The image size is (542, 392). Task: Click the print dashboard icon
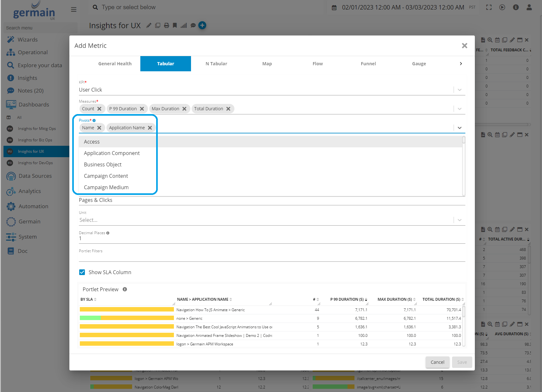166,25
